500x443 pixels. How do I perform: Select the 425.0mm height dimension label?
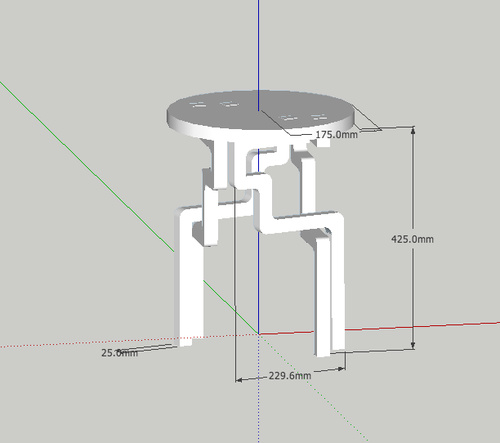(x=412, y=239)
